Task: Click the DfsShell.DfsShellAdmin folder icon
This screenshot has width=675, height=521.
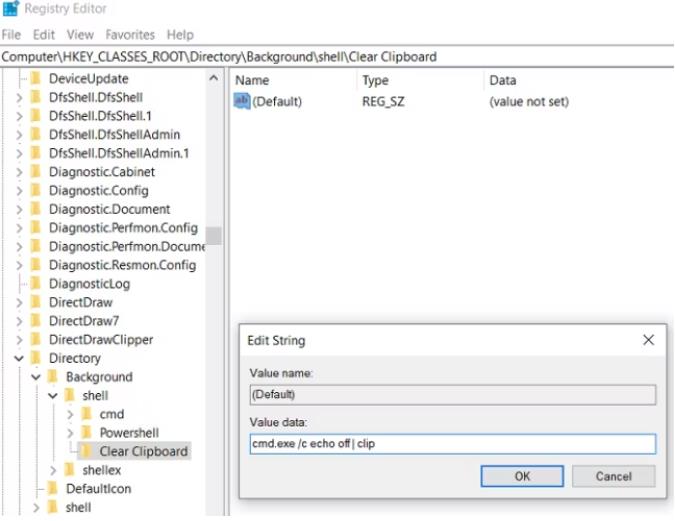Action: coord(36,134)
